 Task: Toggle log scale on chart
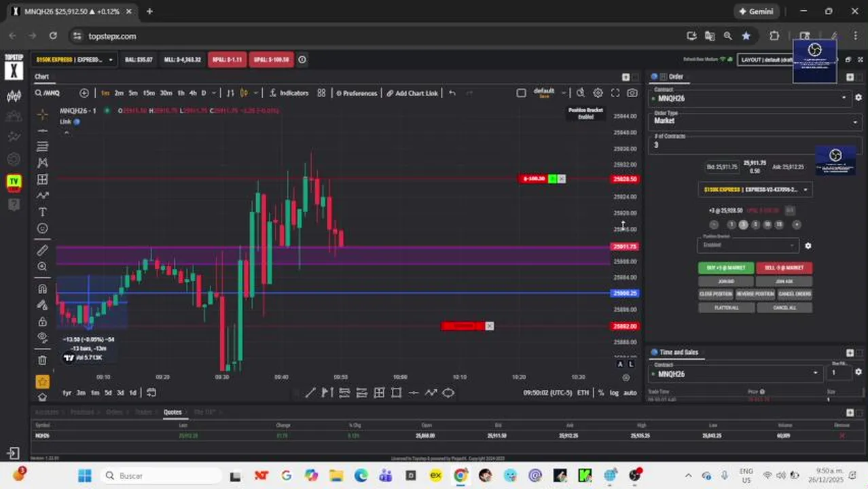[x=614, y=393]
